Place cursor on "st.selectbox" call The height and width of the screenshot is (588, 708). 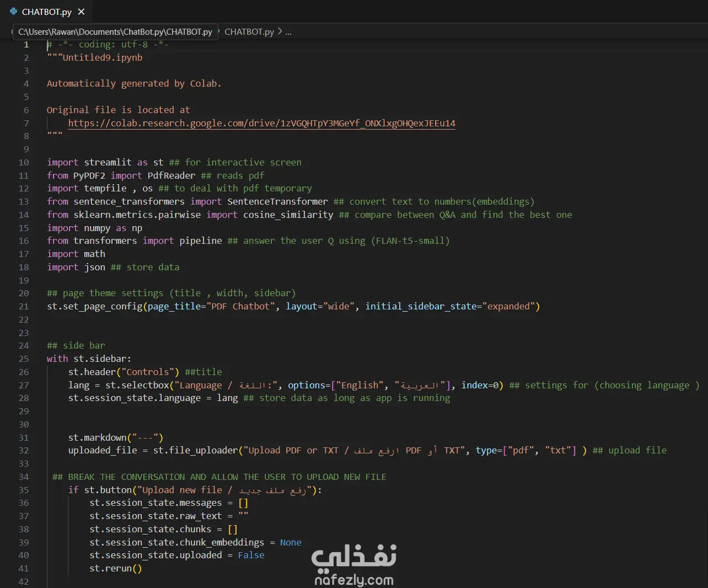coord(137,386)
